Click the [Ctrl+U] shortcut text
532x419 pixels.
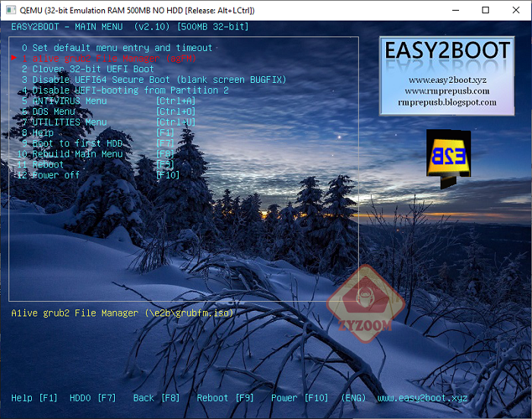pyautogui.click(x=176, y=122)
